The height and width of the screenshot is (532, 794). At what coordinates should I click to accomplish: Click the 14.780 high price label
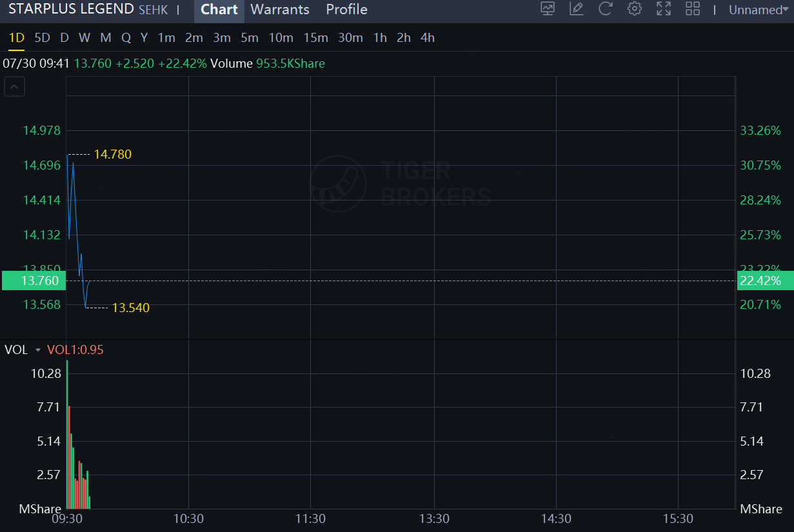[x=113, y=155]
